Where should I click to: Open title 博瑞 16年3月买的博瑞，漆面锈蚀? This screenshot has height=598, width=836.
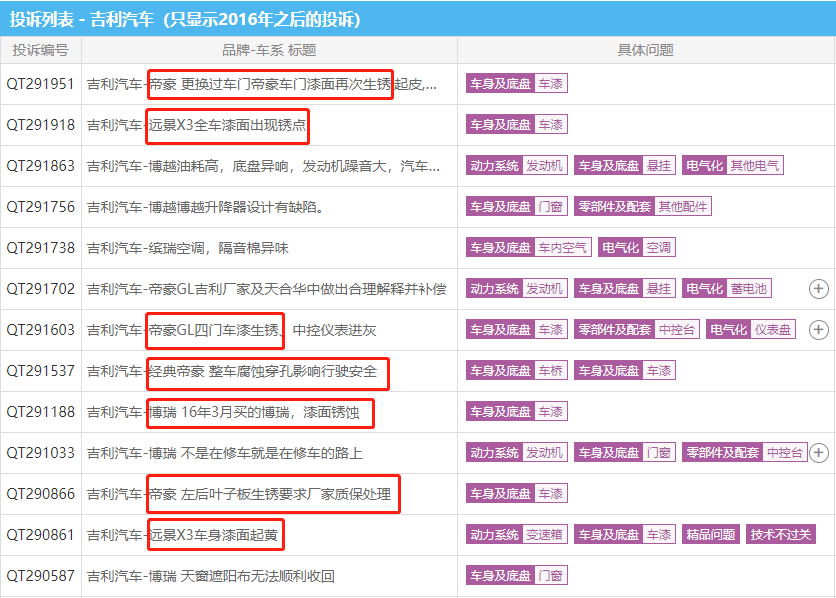pyautogui.click(x=254, y=413)
